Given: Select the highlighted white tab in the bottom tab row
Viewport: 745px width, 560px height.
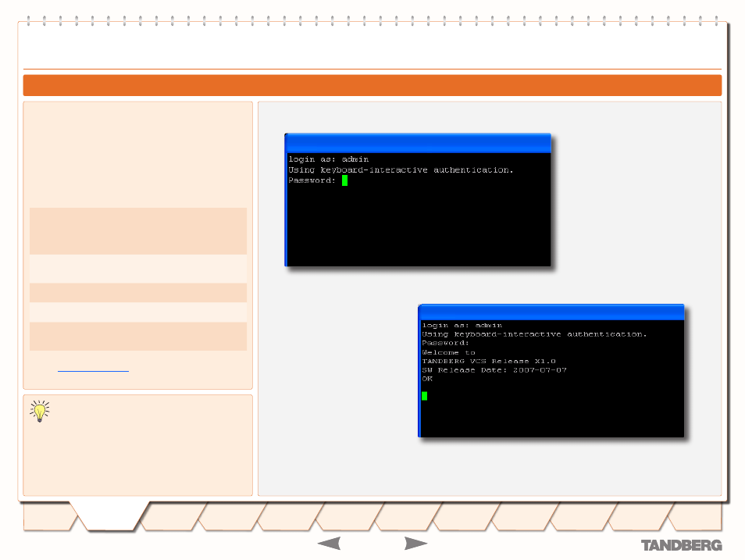Looking at the screenshot, I should [x=110, y=515].
